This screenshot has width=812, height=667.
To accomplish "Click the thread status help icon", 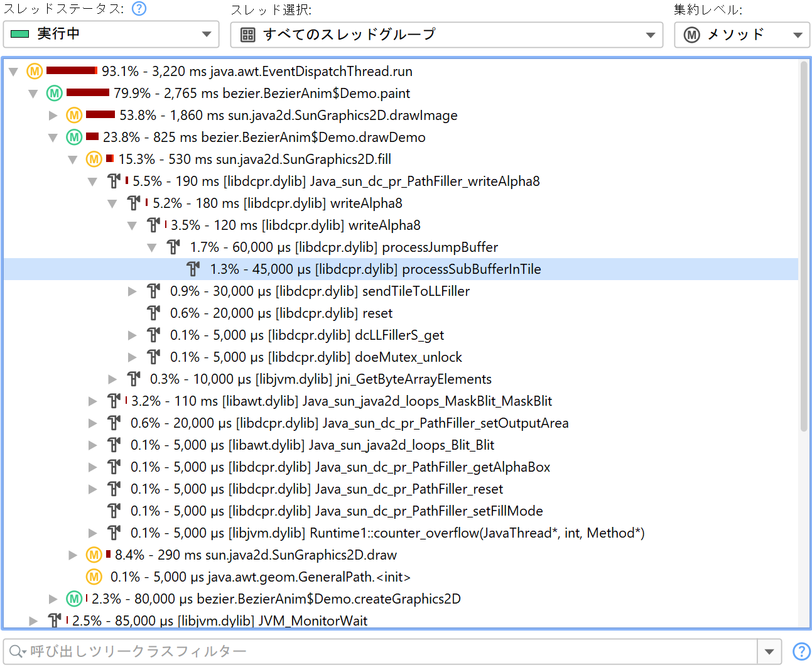I will click(139, 9).
